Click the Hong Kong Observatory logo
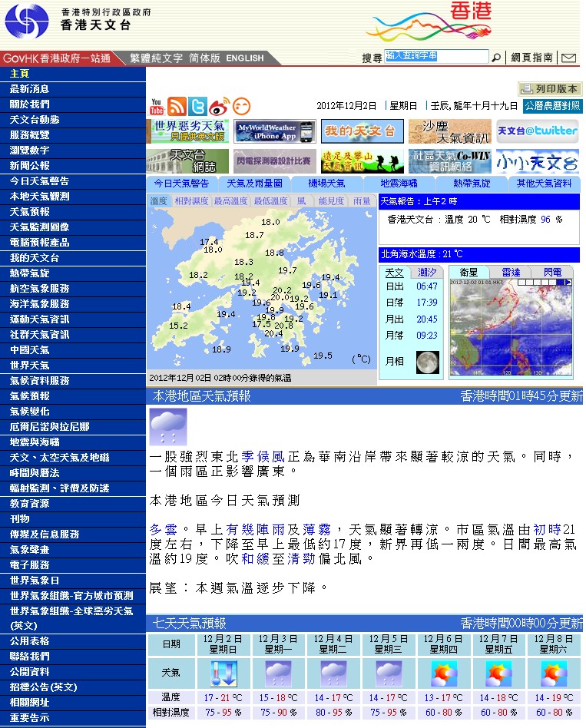Screen dimensions: 586x728 pyautogui.click(x=26, y=21)
